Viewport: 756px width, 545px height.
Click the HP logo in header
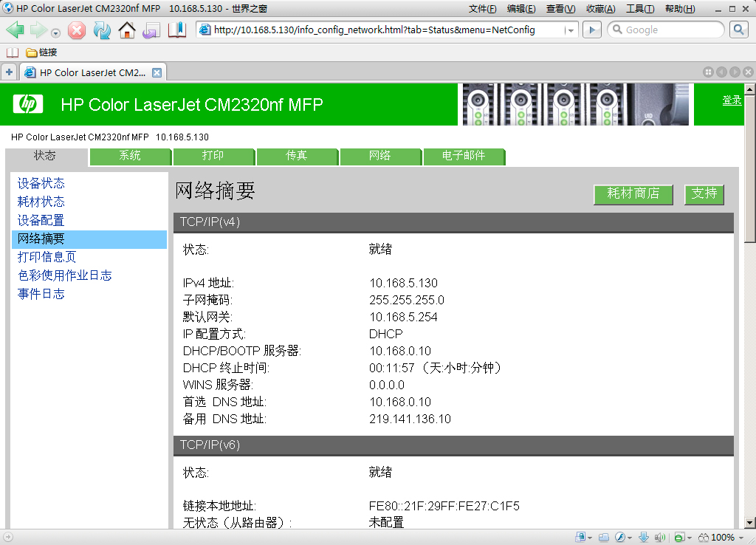pos(28,104)
